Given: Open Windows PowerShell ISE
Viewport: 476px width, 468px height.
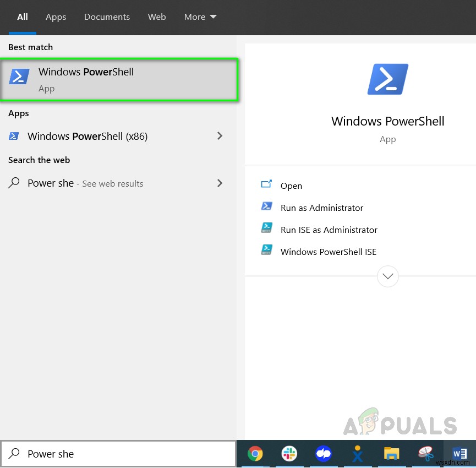Looking at the screenshot, I should [x=328, y=252].
